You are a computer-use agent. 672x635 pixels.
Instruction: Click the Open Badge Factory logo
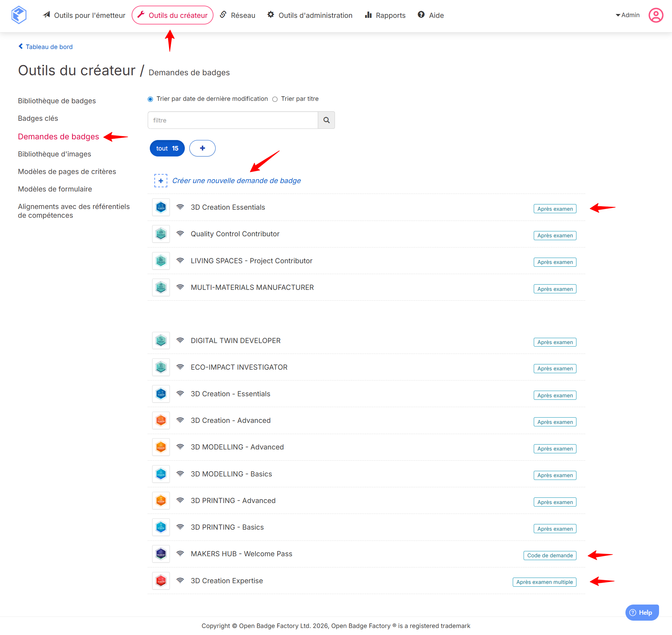click(19, 15)
